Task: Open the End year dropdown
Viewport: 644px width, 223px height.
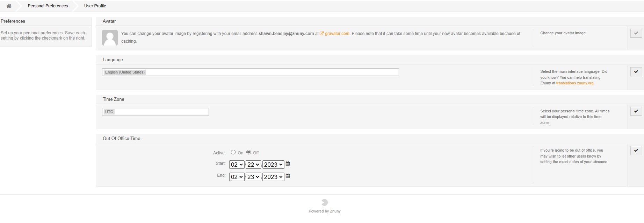Action: [273, 177]
